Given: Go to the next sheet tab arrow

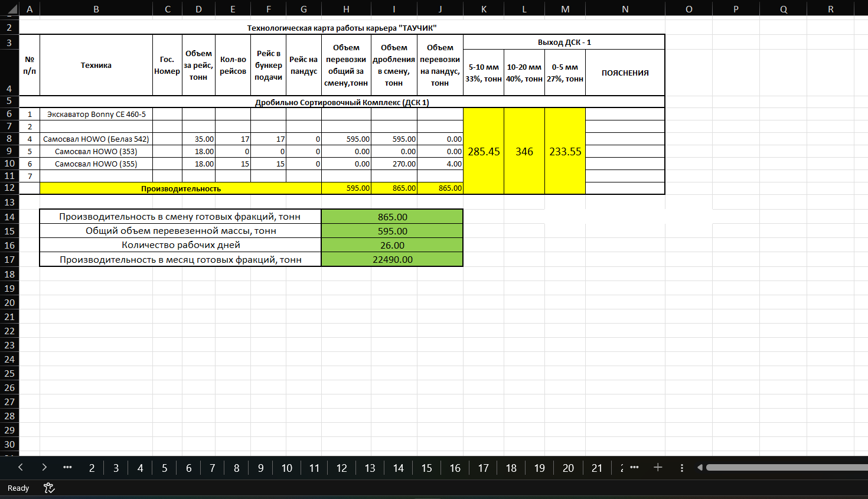Looking at the screenshot, I should 44,467.
